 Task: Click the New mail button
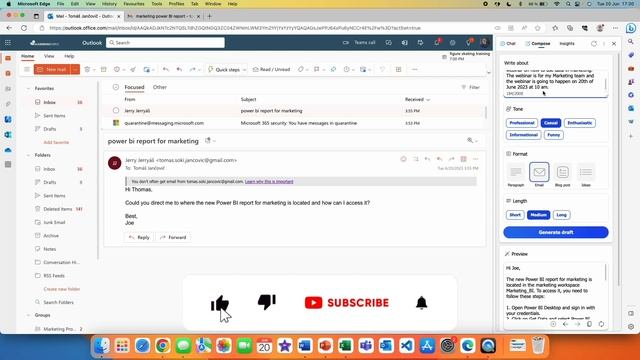pos(52,69)
